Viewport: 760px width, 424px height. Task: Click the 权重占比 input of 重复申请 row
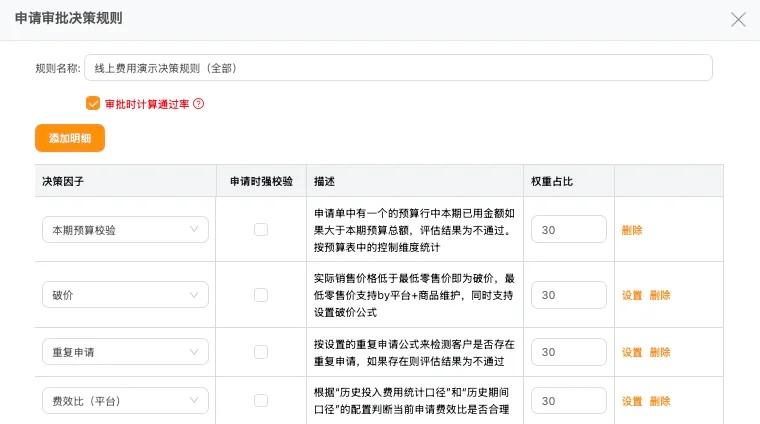569,352
